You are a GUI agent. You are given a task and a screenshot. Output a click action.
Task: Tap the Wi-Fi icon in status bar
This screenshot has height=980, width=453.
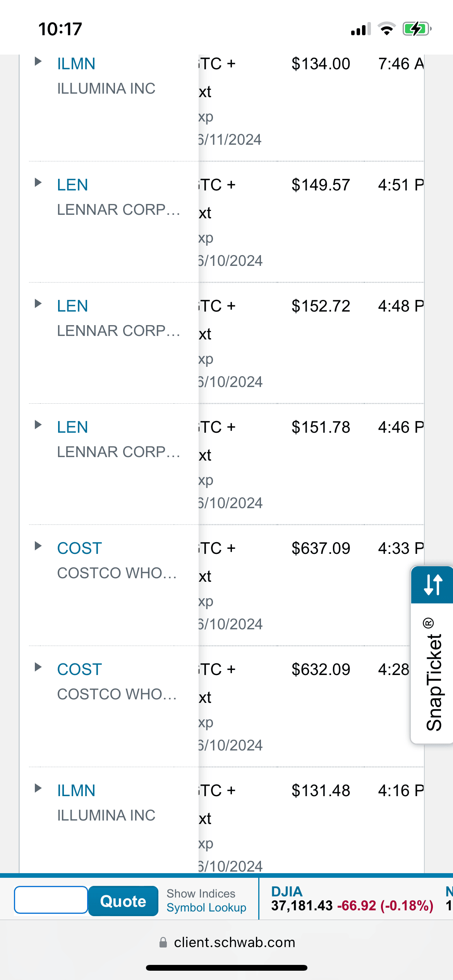[386, 29]
